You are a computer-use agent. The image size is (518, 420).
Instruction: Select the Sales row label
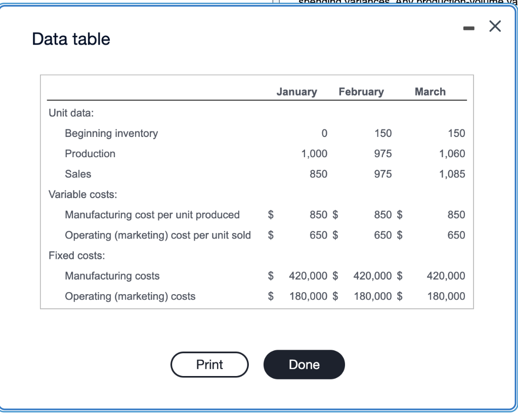click(x=78, y=174)
